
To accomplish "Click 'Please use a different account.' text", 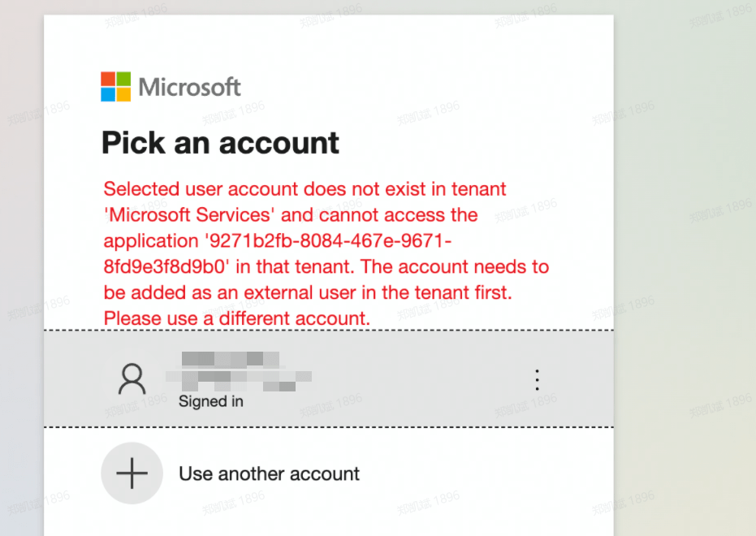I will click(x=237, y=318).
